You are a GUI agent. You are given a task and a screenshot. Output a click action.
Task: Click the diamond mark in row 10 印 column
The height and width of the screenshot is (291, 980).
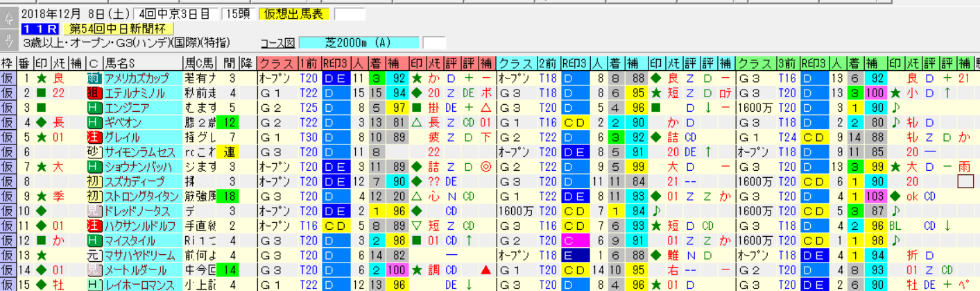(41, 210)
